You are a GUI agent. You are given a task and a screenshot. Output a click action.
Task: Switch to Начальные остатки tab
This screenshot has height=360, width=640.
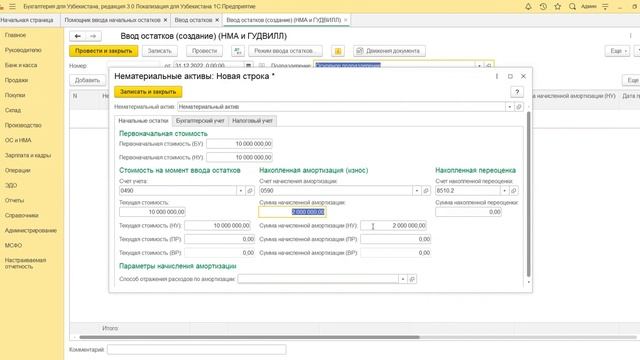tap(143, 121)
